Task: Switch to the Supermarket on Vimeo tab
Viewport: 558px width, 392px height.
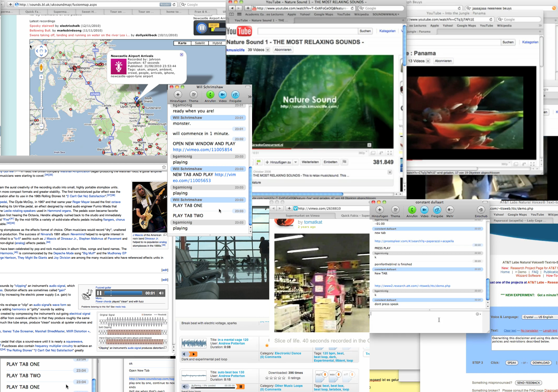Action: tap(303, 216)
